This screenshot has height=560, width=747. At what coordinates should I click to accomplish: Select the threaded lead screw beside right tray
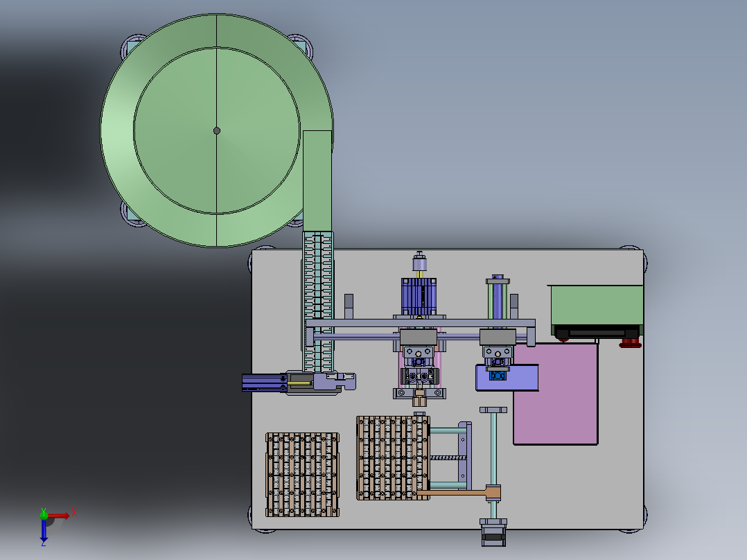[448, 458]
